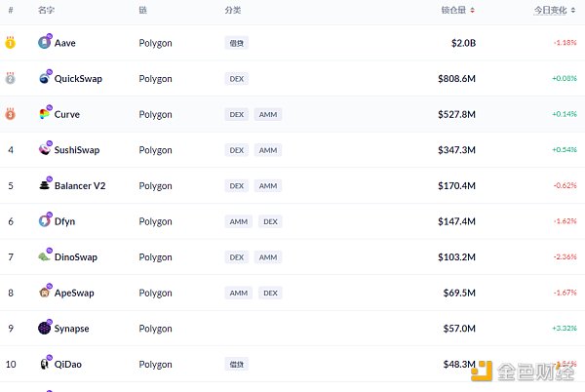This screenshot has height=392, width=585.
Task: Open the QiDao protocol name link
Action: [x=68, y=364]
